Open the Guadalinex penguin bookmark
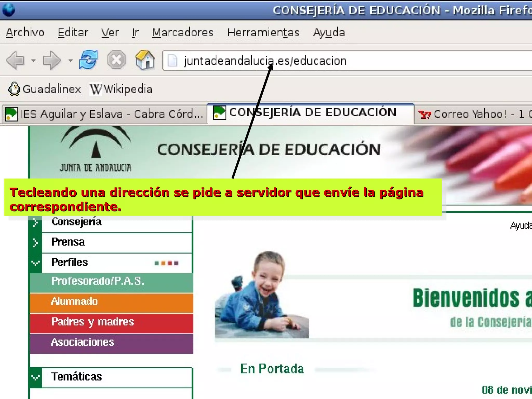The height and width of the screenshot is (399, 532). [x=45, y=89]
